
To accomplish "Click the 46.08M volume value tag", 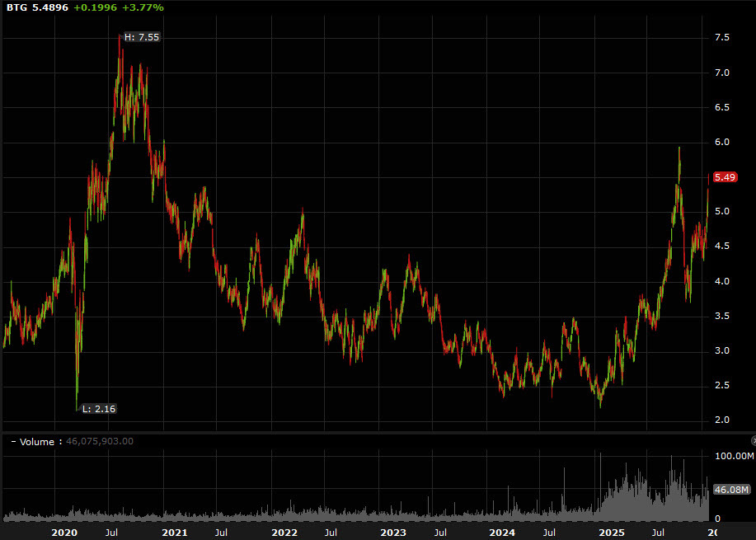I will coord(730,491).
